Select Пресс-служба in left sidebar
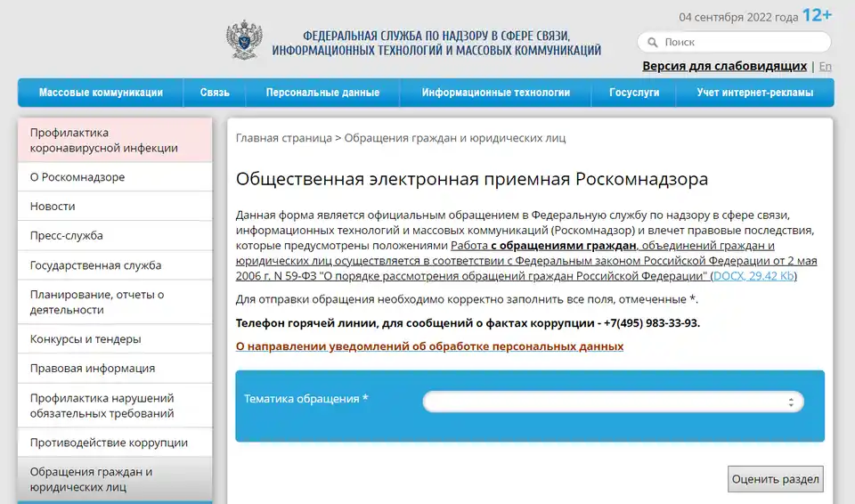 point(67,236)
